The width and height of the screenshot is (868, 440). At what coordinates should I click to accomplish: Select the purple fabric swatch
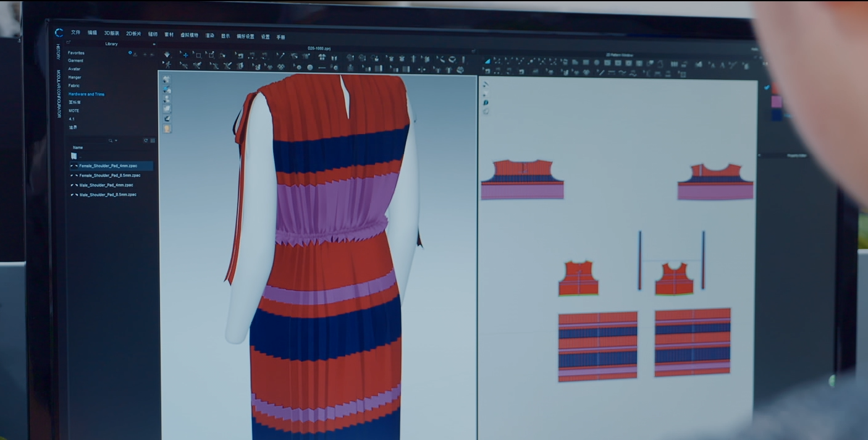click(x=776, y=102)
